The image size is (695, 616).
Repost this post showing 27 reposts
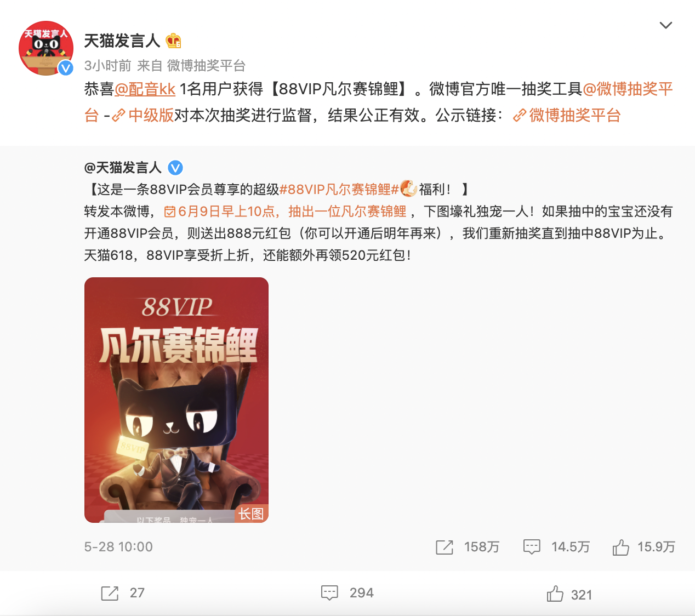point(110,593)
